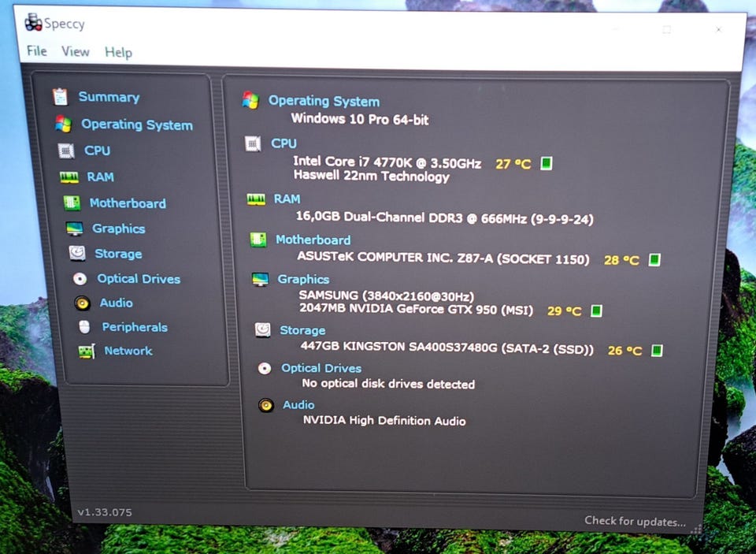Click the Operating System Windows flag sidebar icon

63,124
